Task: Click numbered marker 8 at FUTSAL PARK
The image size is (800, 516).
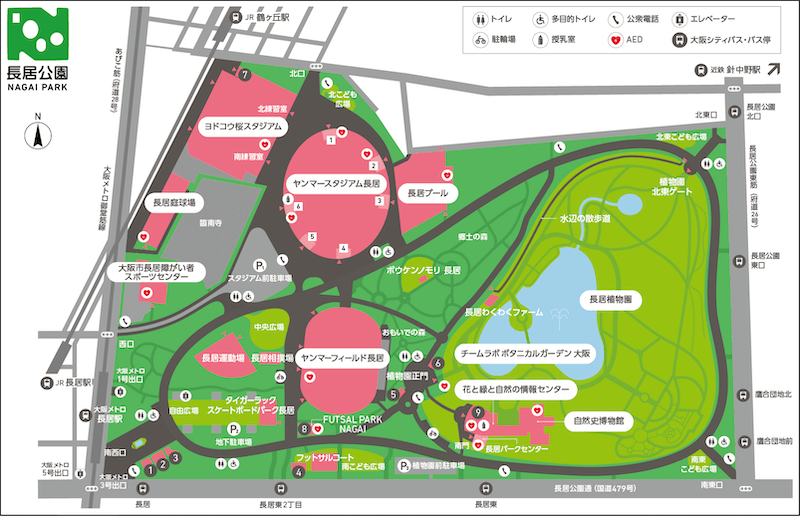Action: pyautogui.click(x=305, y=429)
